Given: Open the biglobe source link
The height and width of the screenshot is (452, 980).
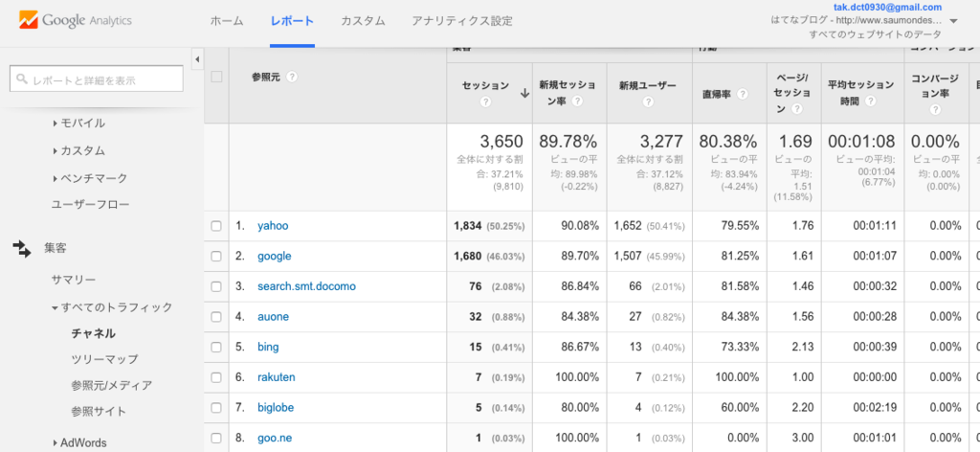Looking at the screenshot, I should pos(276,408).
